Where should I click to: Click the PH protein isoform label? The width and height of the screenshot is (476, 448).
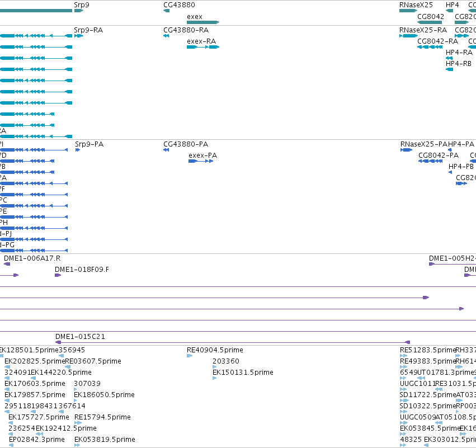coord(4,223)
